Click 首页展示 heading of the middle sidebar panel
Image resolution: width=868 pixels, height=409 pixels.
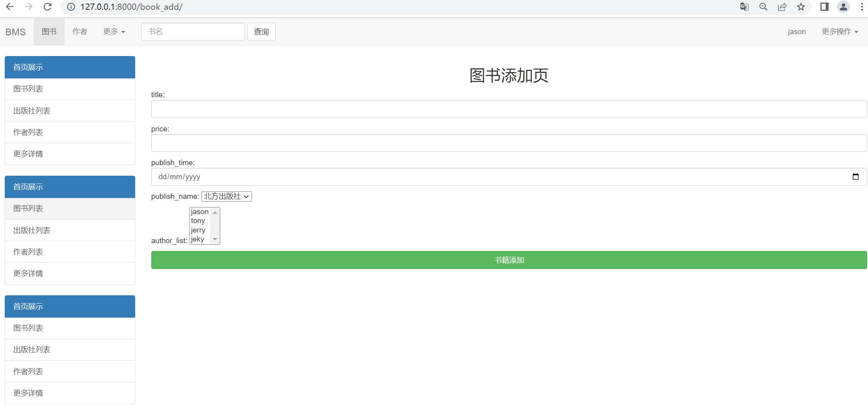[x=70, y=187]
